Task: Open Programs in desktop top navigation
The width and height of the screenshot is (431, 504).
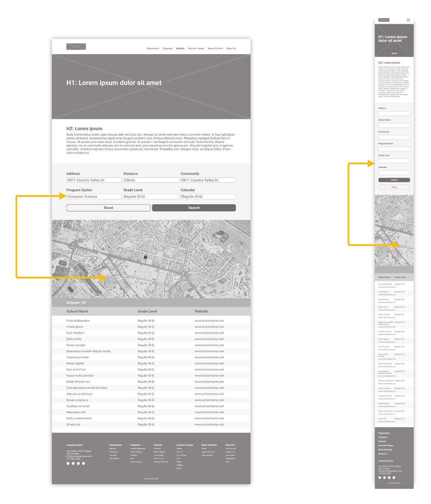Action: click(167, 48)
